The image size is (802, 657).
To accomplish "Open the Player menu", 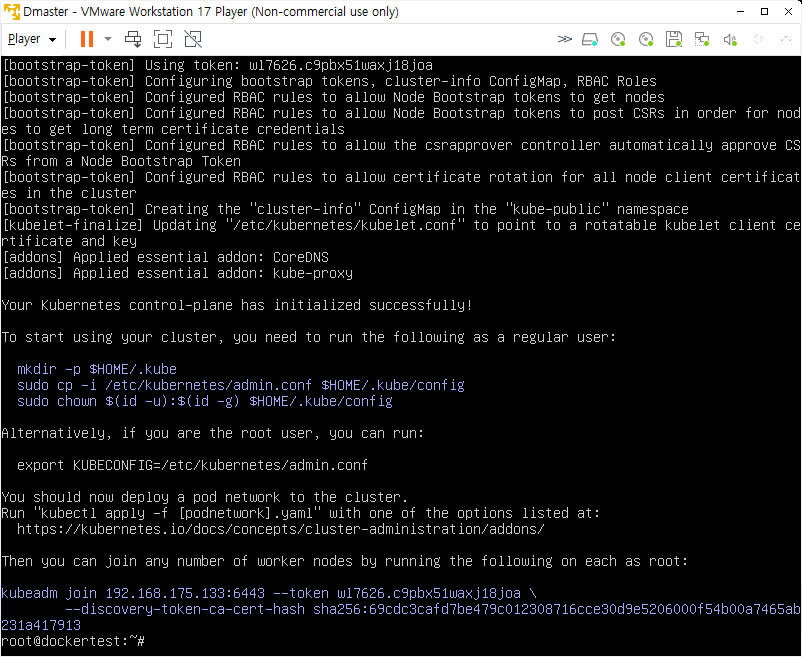I will 32,39.
